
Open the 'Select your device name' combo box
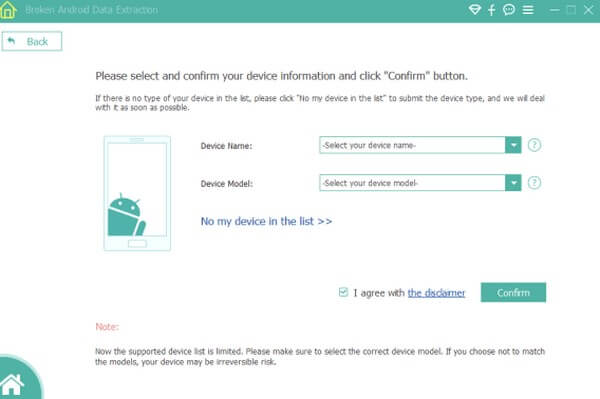(420, 145)
